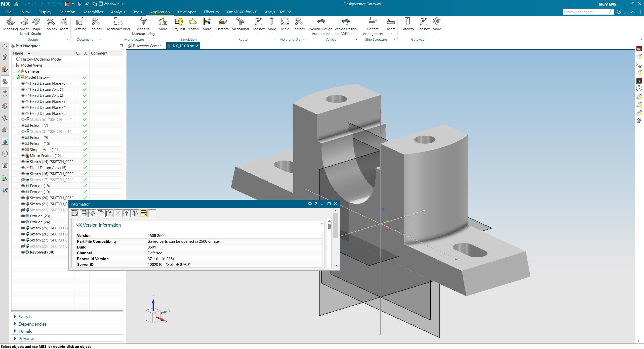Launch the Mold application
The width and height of the screenshot is (644, 349).
pyautogui.click(x=285, y=24)
